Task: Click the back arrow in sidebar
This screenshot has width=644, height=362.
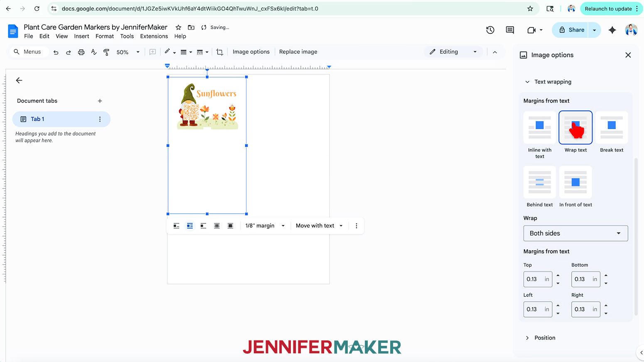Action: [19, 81]
